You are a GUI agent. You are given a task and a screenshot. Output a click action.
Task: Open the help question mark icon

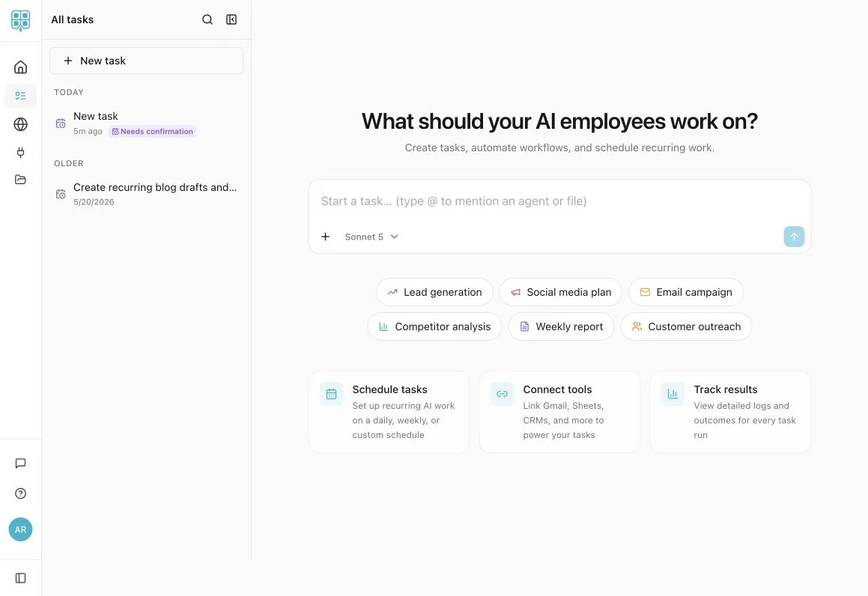pyautogui.click(x=20, y=493)
